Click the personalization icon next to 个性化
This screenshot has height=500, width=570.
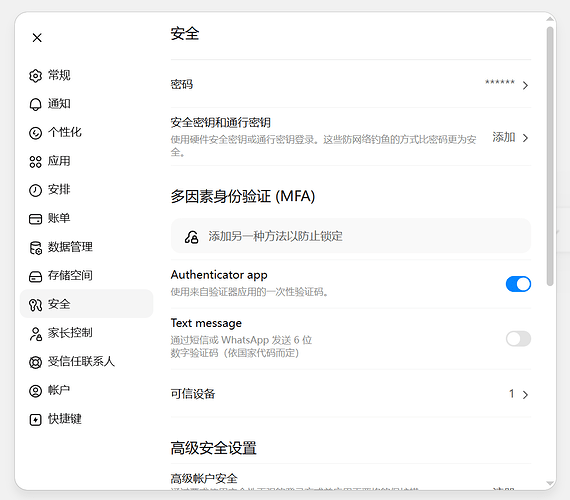[x=35, y=133]
